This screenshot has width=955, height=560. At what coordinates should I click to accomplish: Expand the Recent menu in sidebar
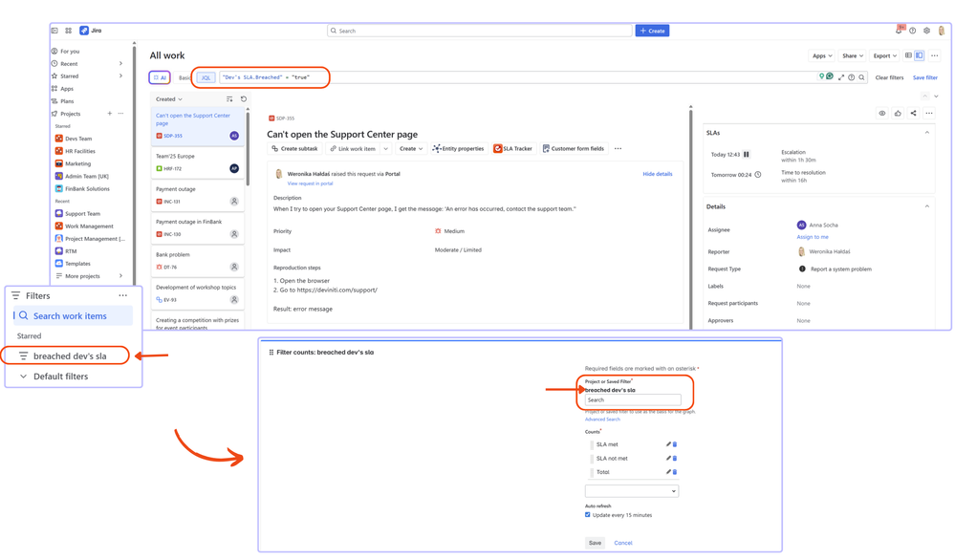(x=120, y=63)
